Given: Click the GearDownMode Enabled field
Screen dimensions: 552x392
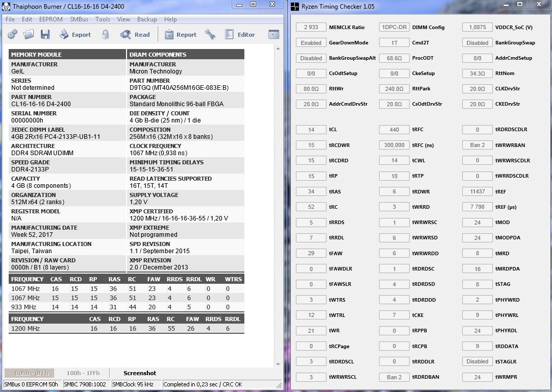Looking at the screenshot, I should click(311, 42).
